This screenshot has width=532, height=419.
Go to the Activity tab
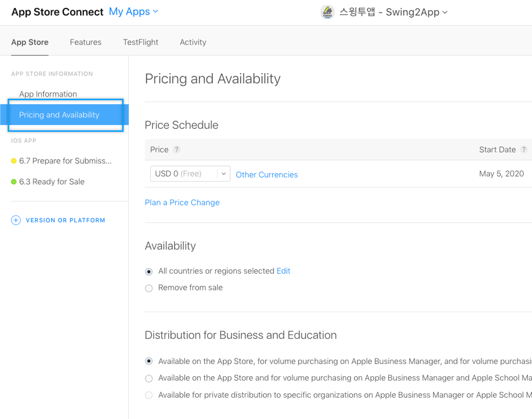click(193, 42)
